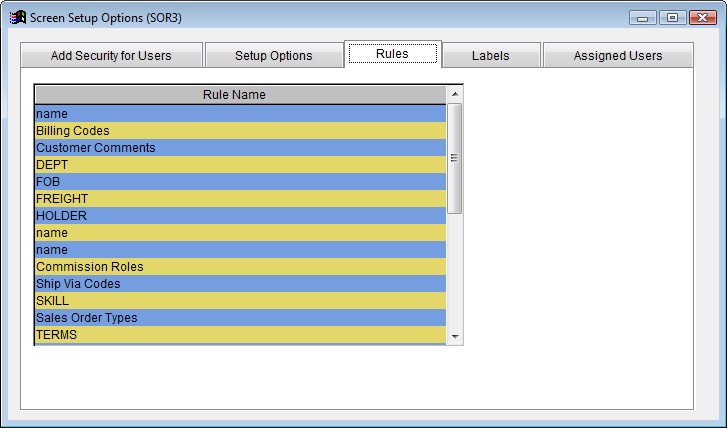
Task: Click the application icon in title bar
Action: [18, 18]
